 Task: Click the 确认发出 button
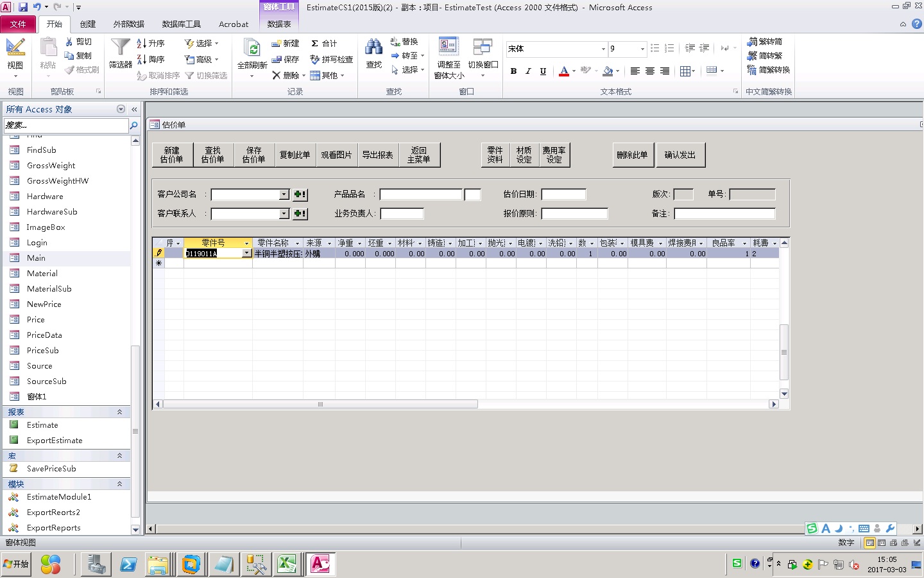point(680,155)
